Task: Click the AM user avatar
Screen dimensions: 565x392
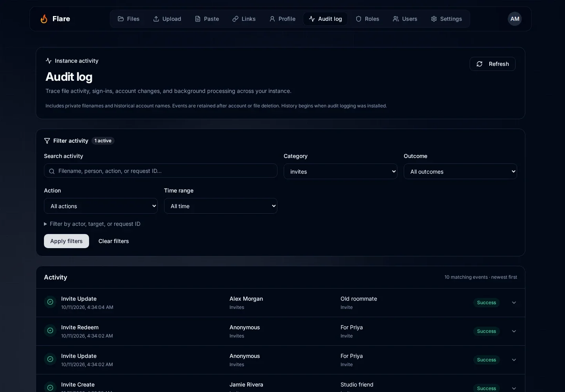Action: (515, 19)
